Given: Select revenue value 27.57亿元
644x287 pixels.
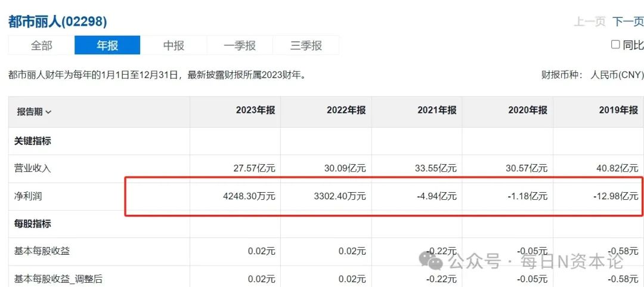Looking at the screenshot, I should click(253, 168).
